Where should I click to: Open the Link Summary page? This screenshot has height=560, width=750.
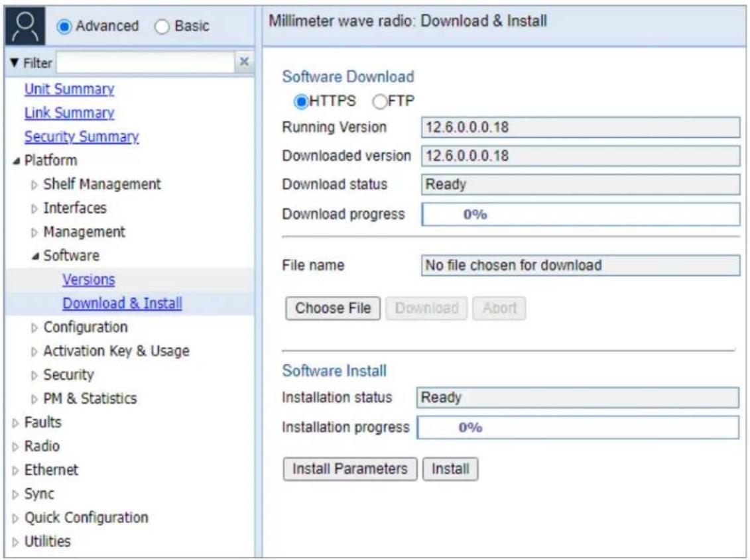point(70,113)
